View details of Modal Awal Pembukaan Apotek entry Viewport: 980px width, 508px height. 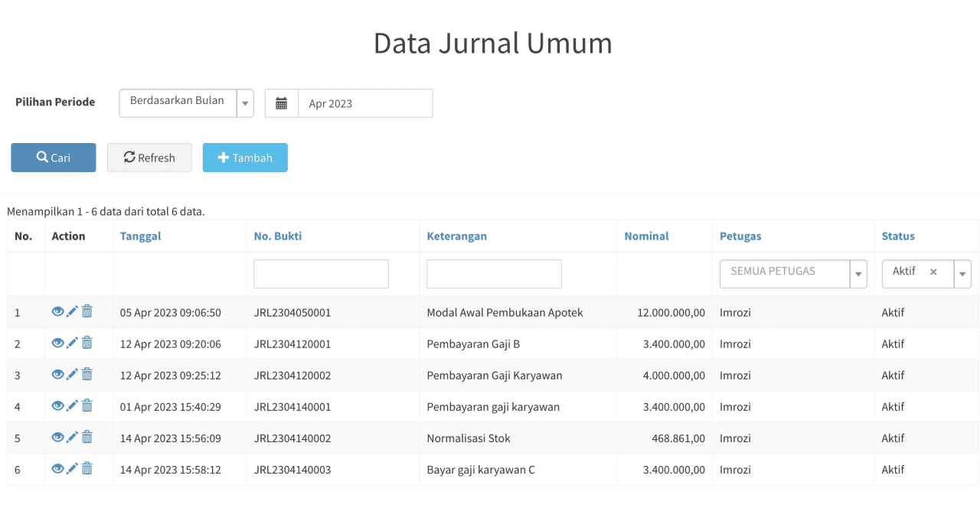[57, 311]
